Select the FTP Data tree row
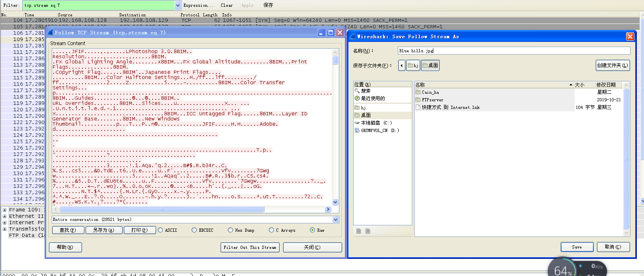Image resolution: width=644 pixels, height=276 pixels. (26, 235)
